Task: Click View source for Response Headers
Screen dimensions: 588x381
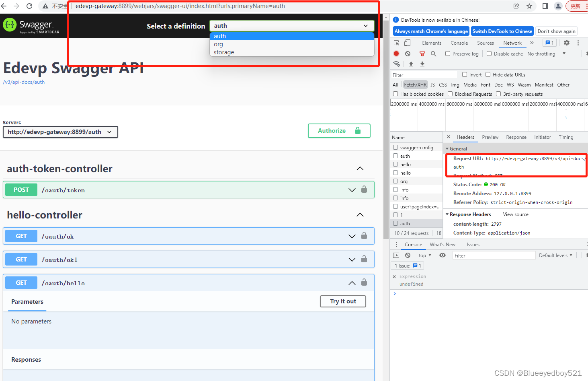Action: [x=516, y=214]
